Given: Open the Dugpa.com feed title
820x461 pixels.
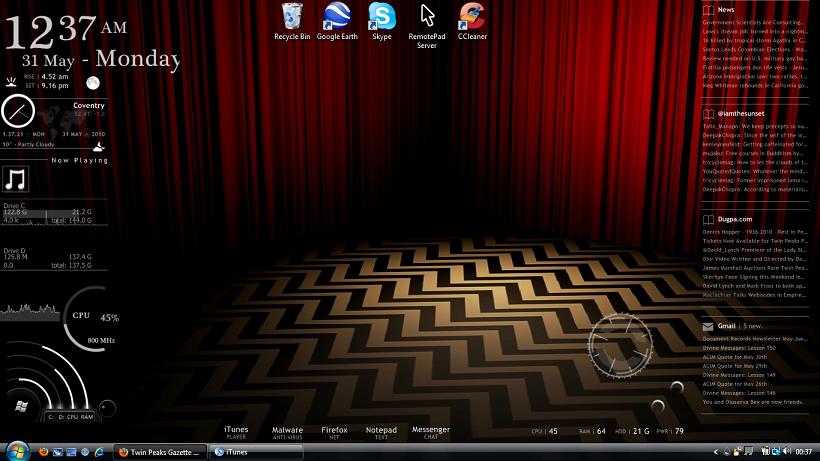Looking at the screenshot, I should (735, 220).
